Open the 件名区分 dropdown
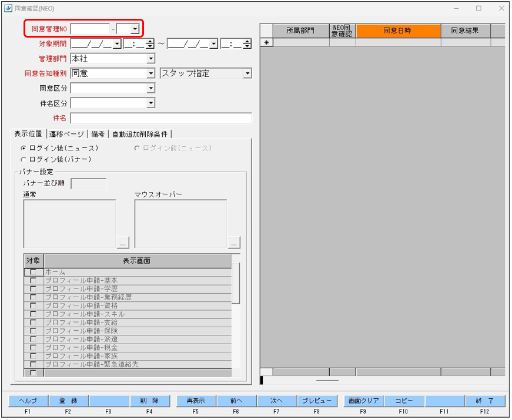 (150, 103)
